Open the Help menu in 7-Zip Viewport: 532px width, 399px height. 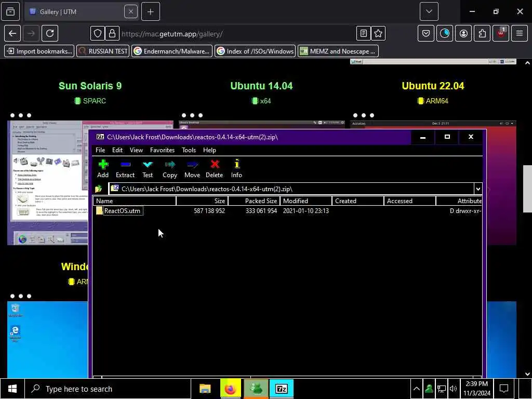209,150
